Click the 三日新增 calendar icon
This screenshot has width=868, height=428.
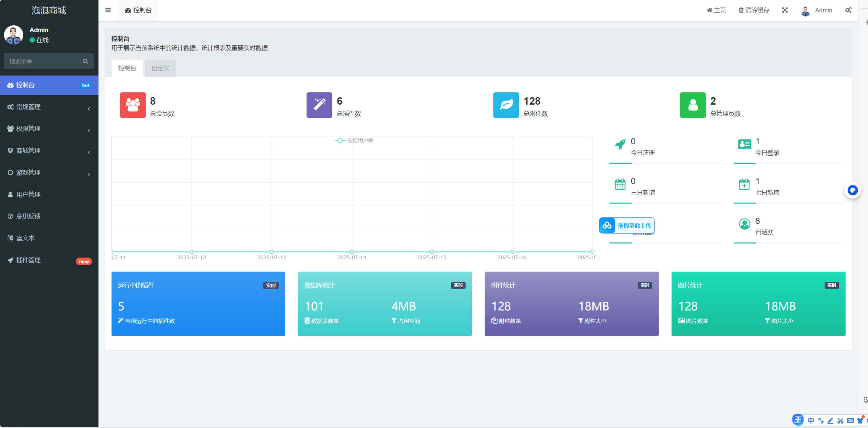pos(620,184)
